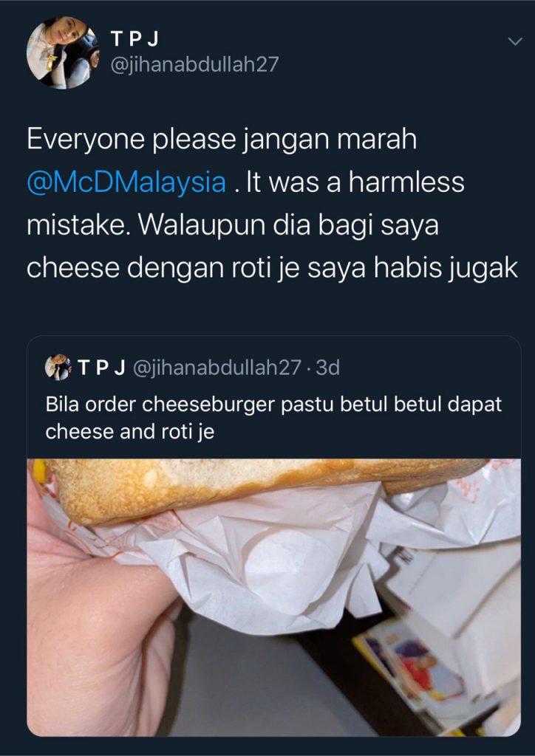This screenshot has height=756, width=535.
Task: Tap 'Walaupun dia bagi saya' in main tweet
Action: click(289, 227)
